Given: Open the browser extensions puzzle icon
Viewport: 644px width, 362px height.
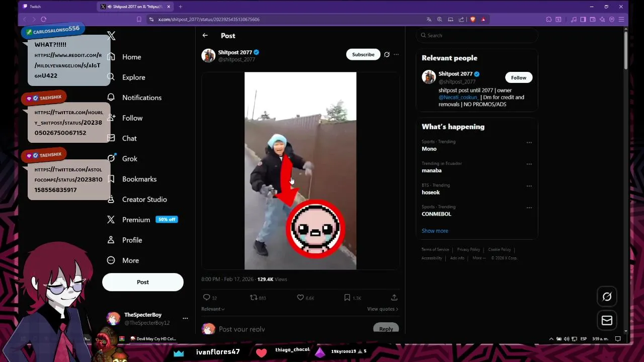Looking at the screenshot, I should coord(549,19).
